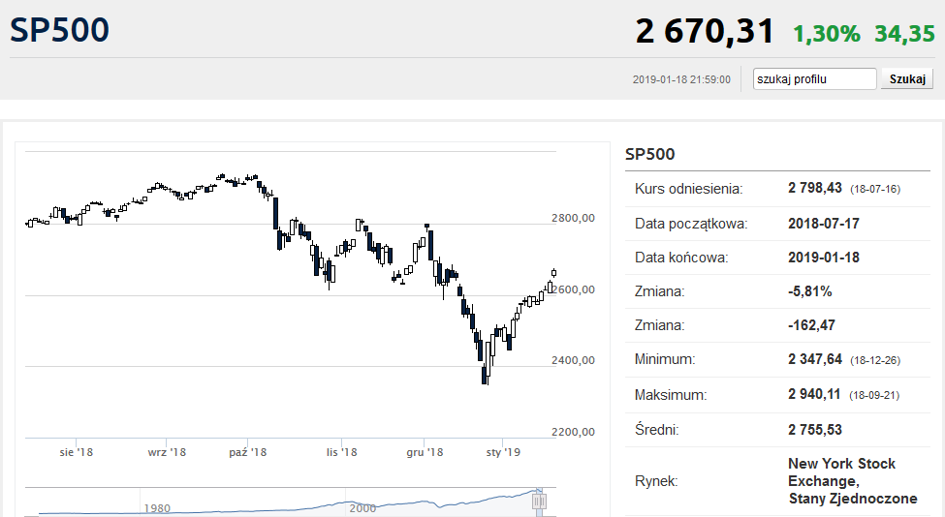Click the Minimum value 2 347,64
Viewport: 945px width, 517px height.
(x=815, y=359)
